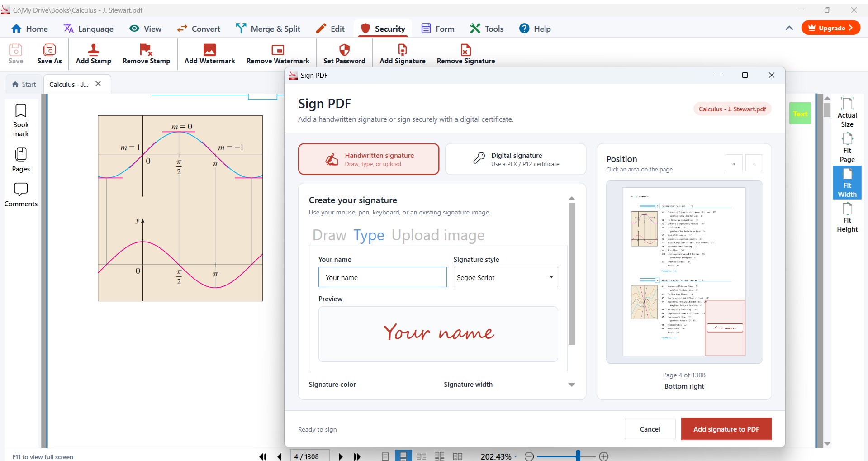Go to next position page in Sign dialog

754,163
